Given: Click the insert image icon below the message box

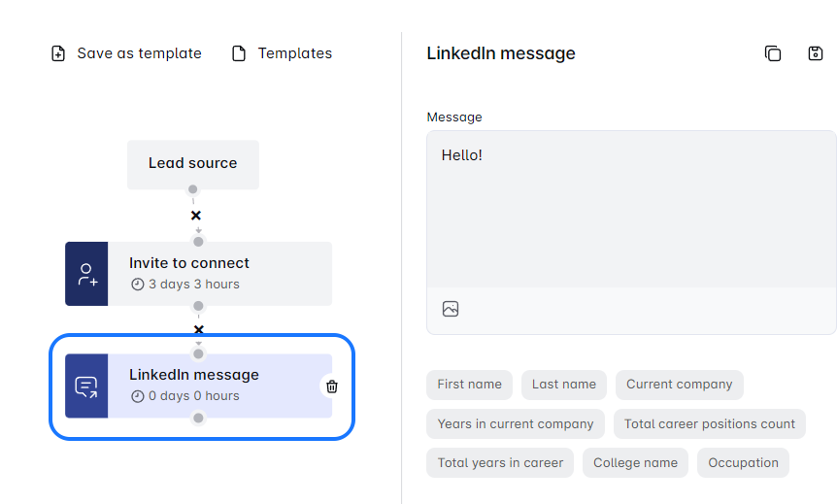Looking at the screenshot, I should pyautogui.click(x=451, y=309).
